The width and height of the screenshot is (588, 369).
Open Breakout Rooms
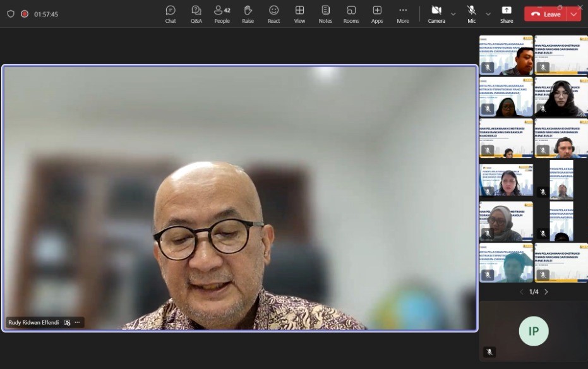point(351,14)
